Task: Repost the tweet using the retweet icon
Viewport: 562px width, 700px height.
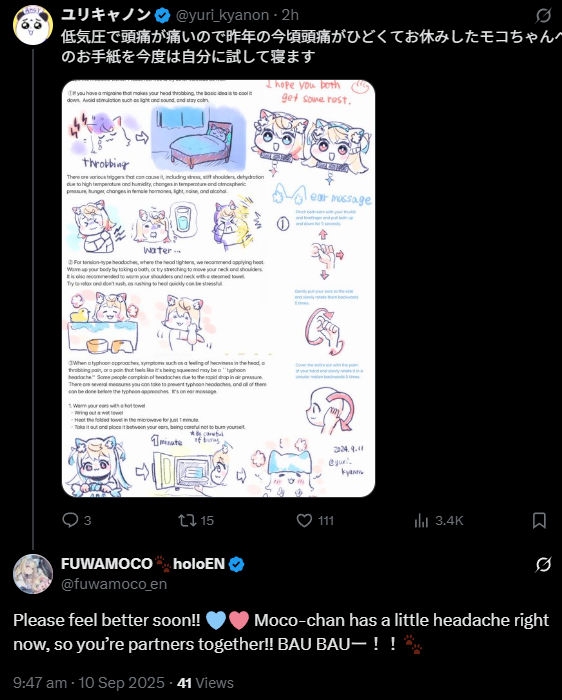Action: (x=187, y=521)
